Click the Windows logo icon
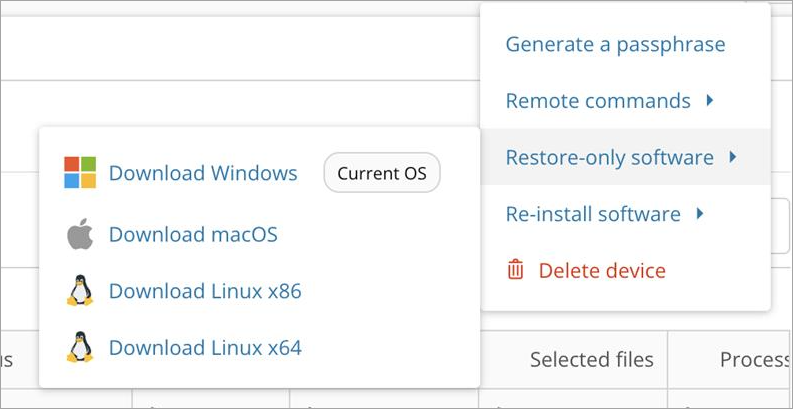The height and width of the screenshot is (409, 793). pos(80,173)
